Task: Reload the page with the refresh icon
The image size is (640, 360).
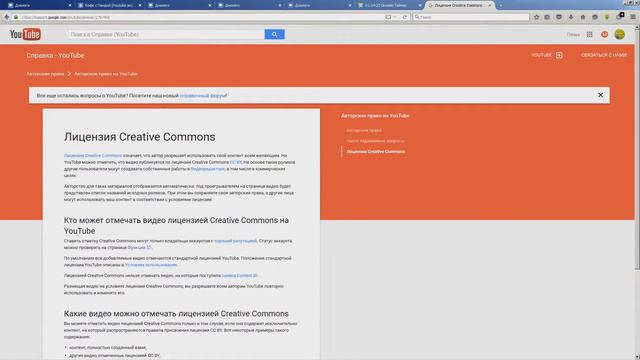Action: coord(405,17)
